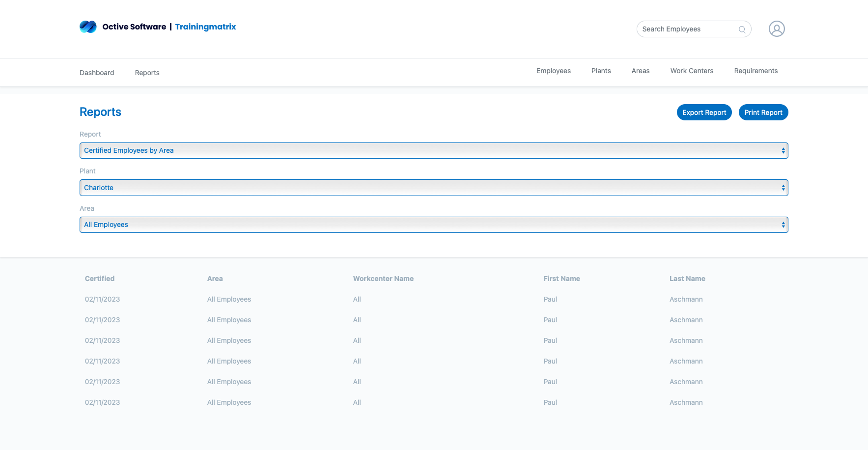Click the Trainingmatrix brand link
Viewport: 868px width, 450px height.
(205, 27)
